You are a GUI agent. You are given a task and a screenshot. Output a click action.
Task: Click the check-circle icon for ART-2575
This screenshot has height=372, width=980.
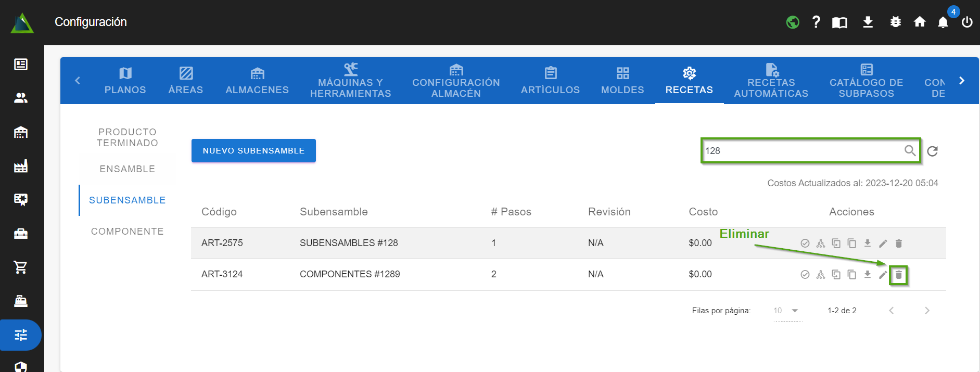tap(805, 243)
